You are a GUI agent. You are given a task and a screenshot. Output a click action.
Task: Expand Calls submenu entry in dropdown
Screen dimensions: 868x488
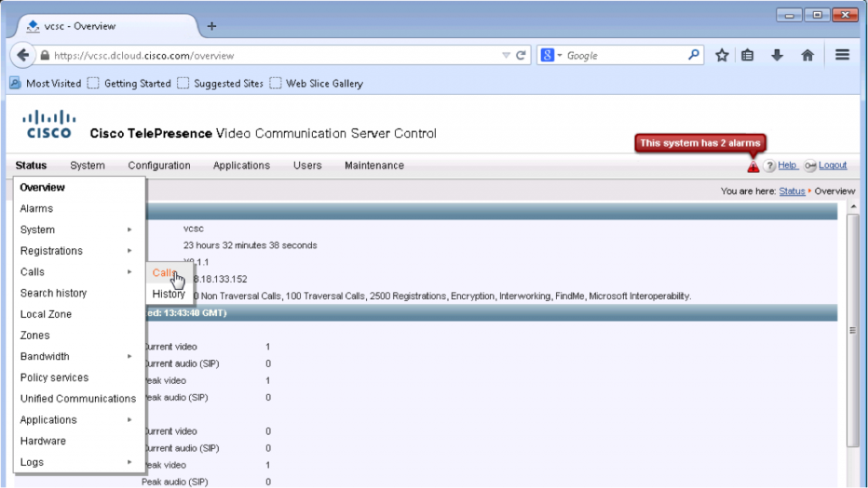(x=79, y=272)
